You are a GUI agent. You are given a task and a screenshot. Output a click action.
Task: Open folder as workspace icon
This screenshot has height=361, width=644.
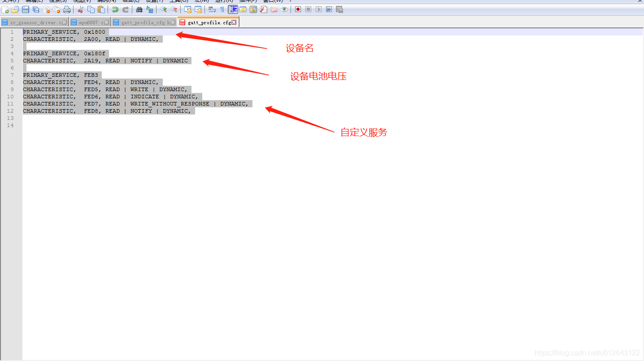[274, 9]
